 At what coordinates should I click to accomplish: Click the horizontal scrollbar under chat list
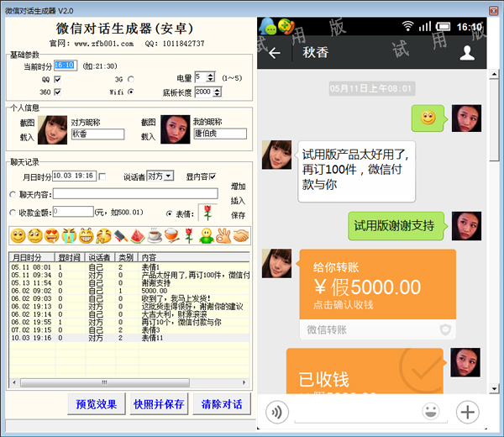126,384
